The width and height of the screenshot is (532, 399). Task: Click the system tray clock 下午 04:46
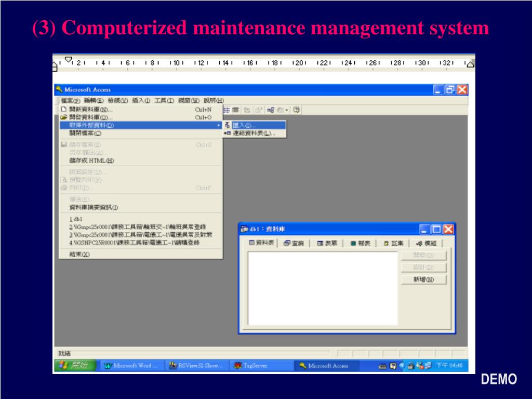click(x=449, y=365)
